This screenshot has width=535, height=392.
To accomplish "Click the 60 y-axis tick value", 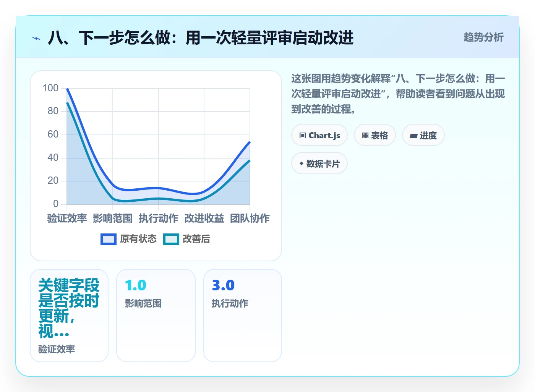I will (x=53, y=134).
